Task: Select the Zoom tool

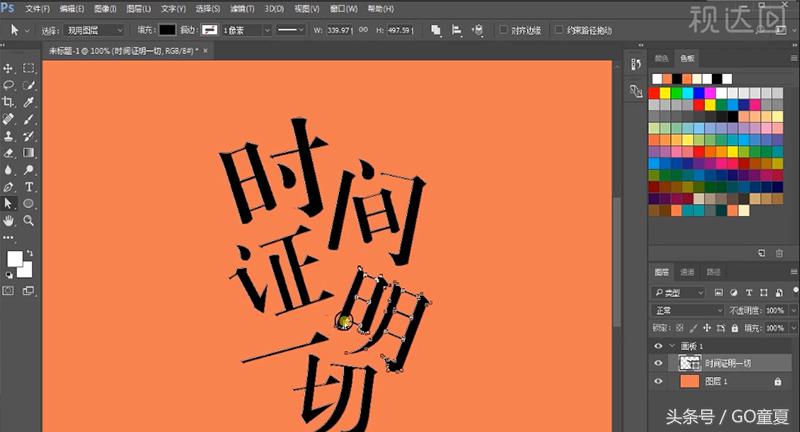Action: point(29,220)
